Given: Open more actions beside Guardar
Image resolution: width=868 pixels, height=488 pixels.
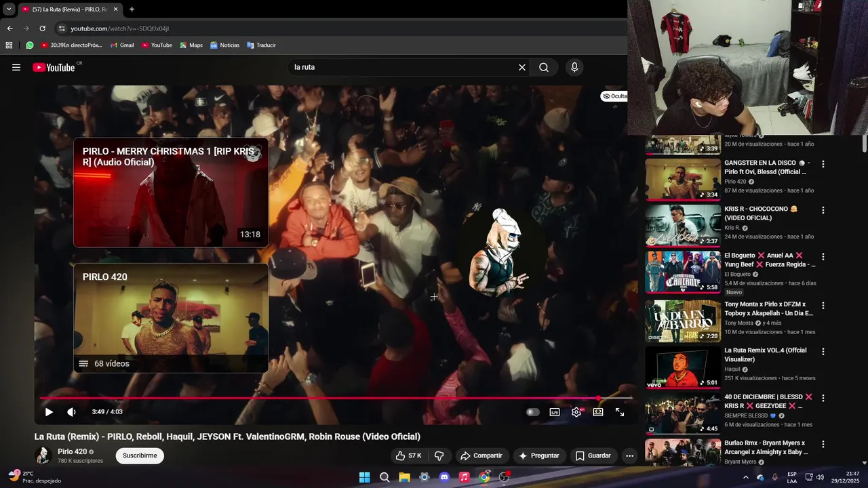Looking at the screenshot, I should (x=629, y=455).
